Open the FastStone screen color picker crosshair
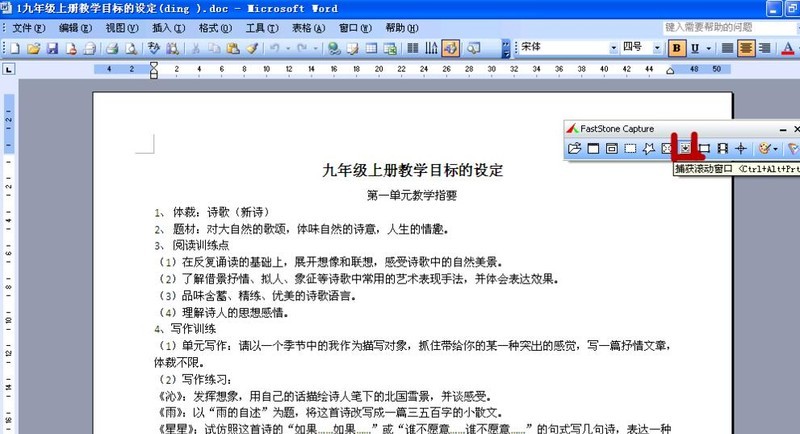800x434 pixels. pos(741,148)
